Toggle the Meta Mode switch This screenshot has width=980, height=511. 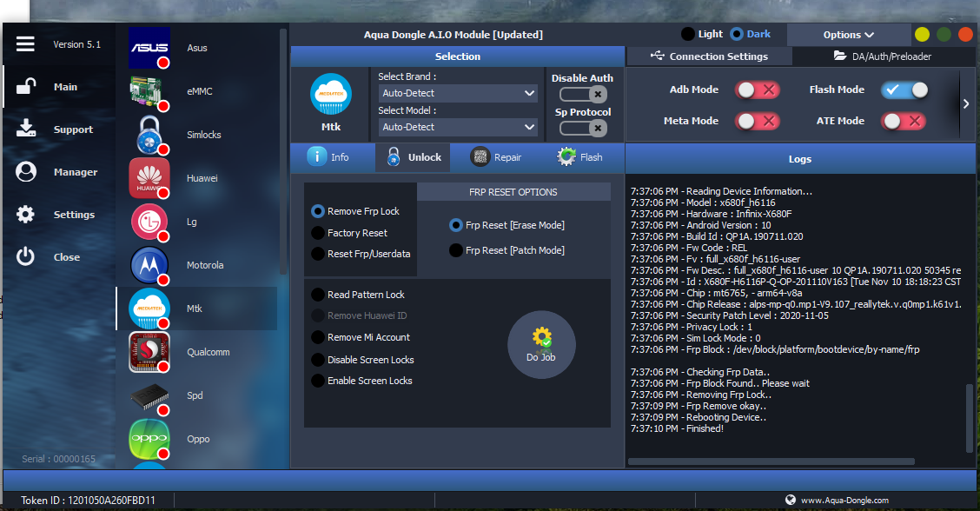(758, 121)
